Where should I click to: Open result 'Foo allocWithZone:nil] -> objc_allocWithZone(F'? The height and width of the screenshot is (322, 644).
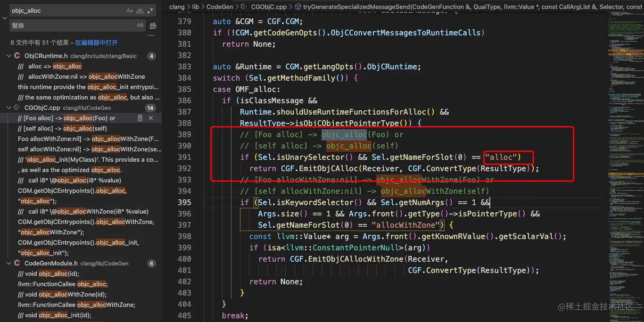tap(88, 139)
